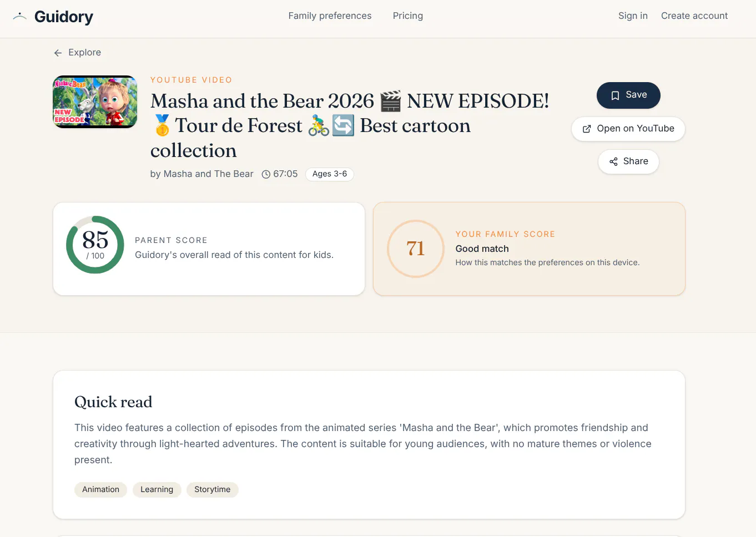Click the video title heading
Image resolution: width=756 pixels, height=537 pixels.
coord(350,126)
